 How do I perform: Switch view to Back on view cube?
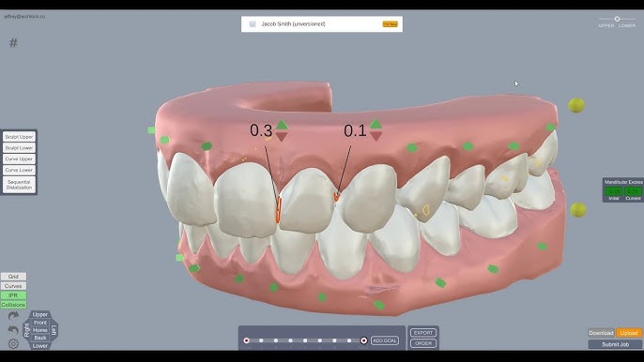coord(40,338)
